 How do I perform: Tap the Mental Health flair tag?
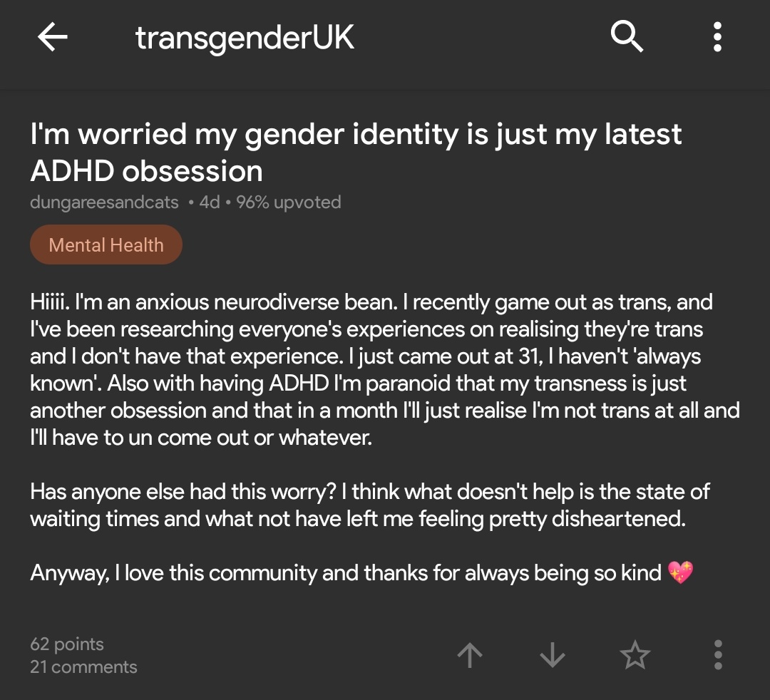click(106, 245)
